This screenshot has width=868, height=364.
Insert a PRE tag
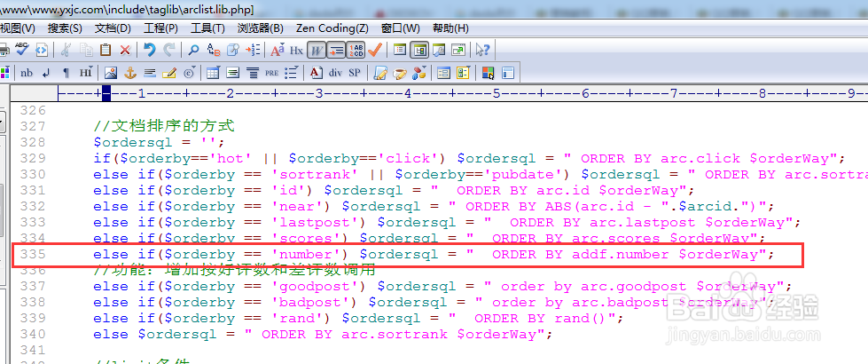[x=271, y=73]
